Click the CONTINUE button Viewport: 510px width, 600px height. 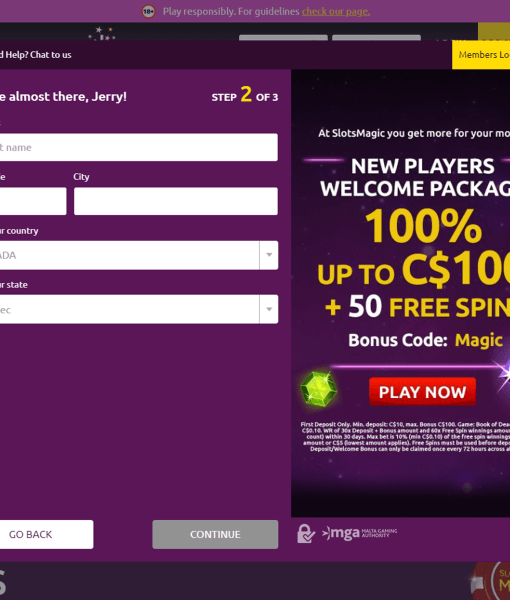click(215, 534)
